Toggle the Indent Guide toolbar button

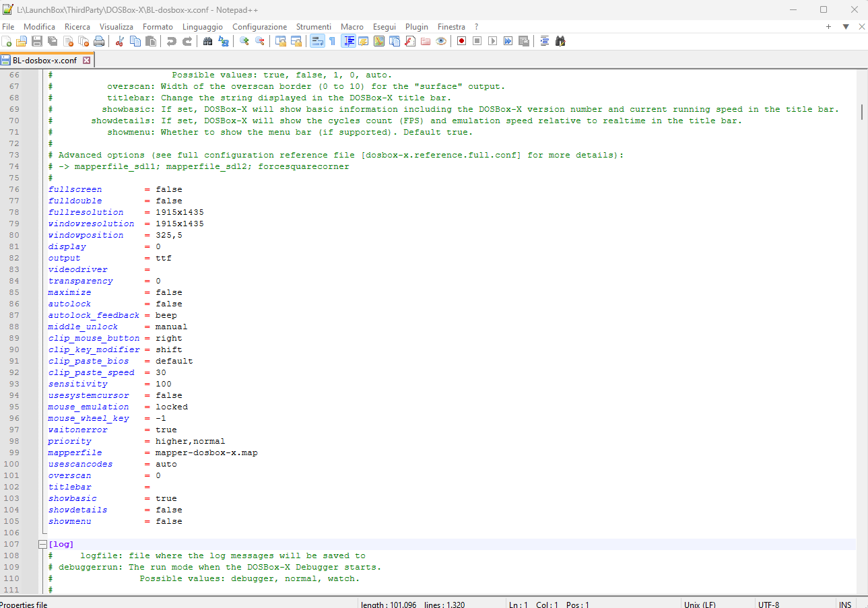coord(348,41)
